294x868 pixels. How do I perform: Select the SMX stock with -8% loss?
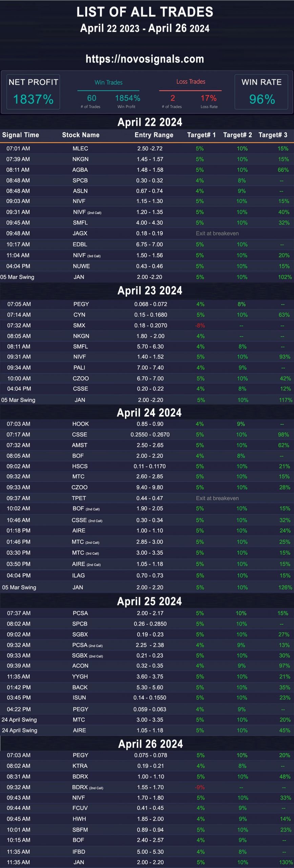79,325
